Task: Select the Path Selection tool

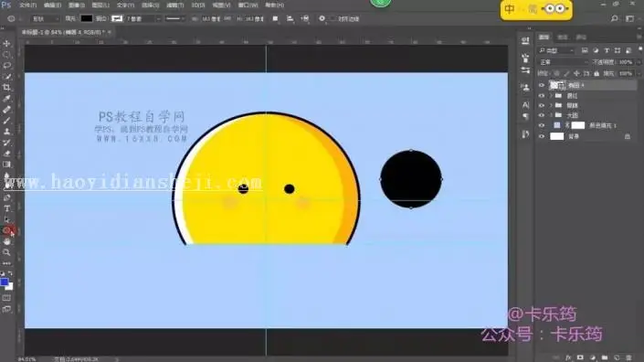Action: coord(6,219)
